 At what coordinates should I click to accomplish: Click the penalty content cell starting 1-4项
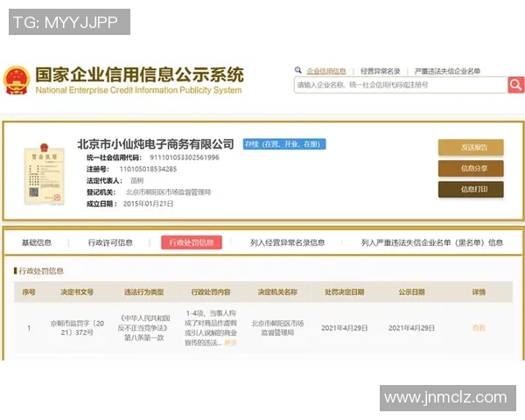[211, 328]
